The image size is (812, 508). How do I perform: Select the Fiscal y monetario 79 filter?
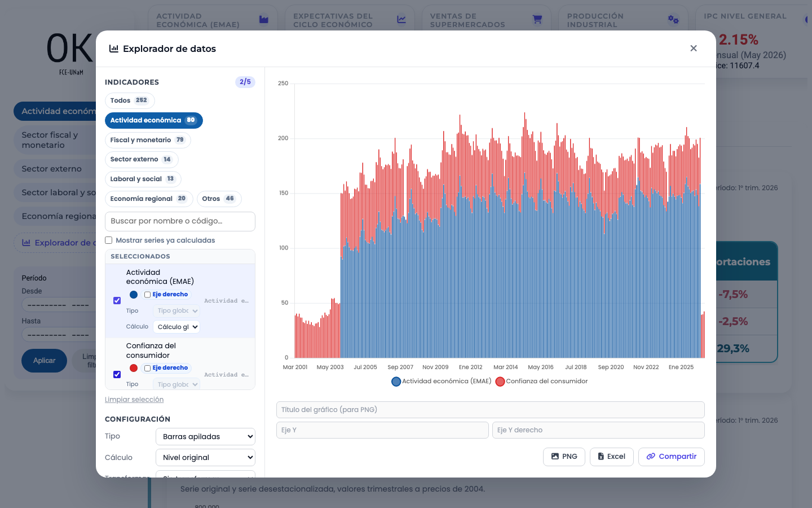[x=148, y=140]
